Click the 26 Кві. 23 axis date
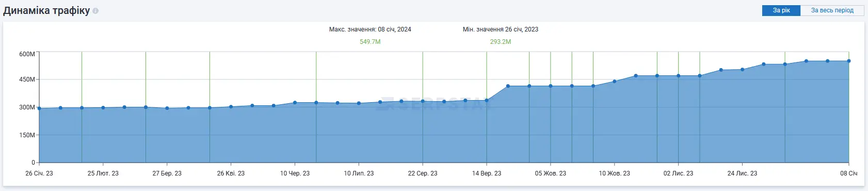 [x=231, y=173]
